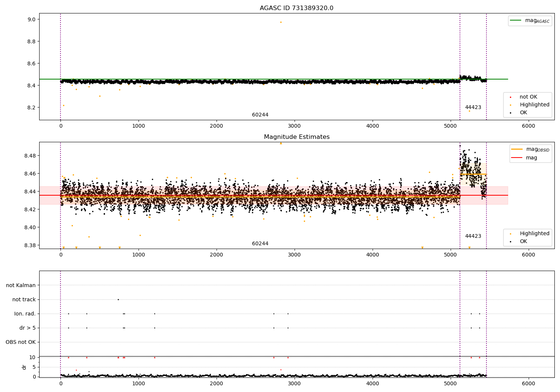The height and width of the screenshot is (392, 560).
Task: Click the 8.2 y-axis tick in top plot
Action: pos(31,108)
